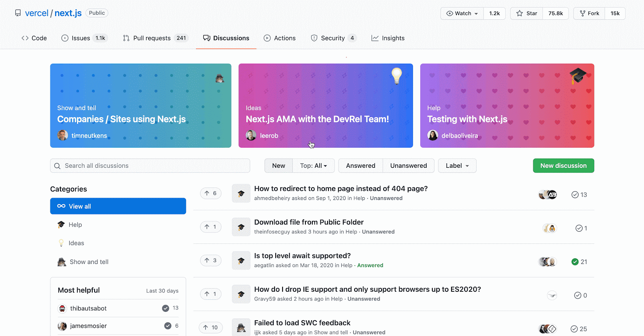Open thibautsabot in Most helpful
The image size is (644, 336).
[88, 308]
